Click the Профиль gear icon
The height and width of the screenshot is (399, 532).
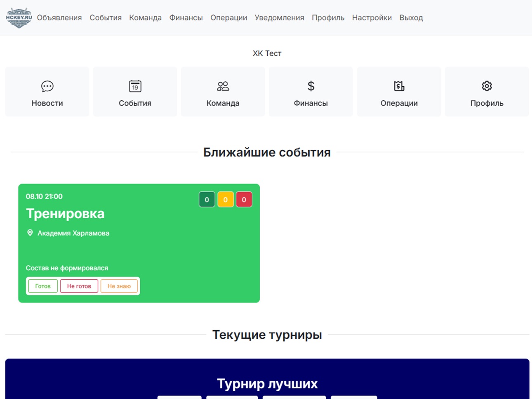point(487,86)
